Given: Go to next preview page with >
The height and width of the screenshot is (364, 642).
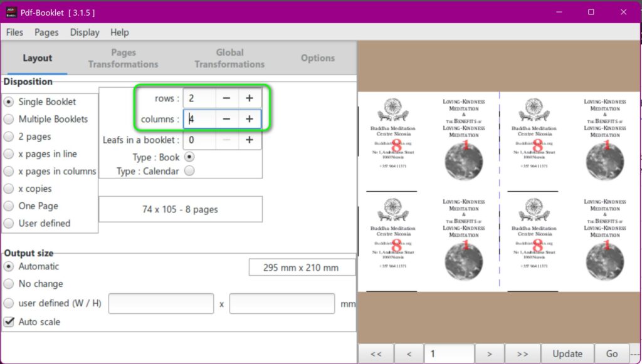Looking at the screenshot, I should [489, 354].
